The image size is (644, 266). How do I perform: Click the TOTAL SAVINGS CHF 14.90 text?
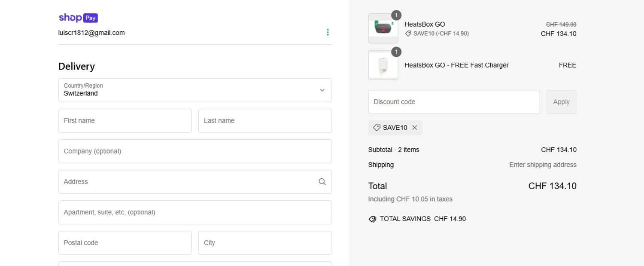tap(422, 219)
